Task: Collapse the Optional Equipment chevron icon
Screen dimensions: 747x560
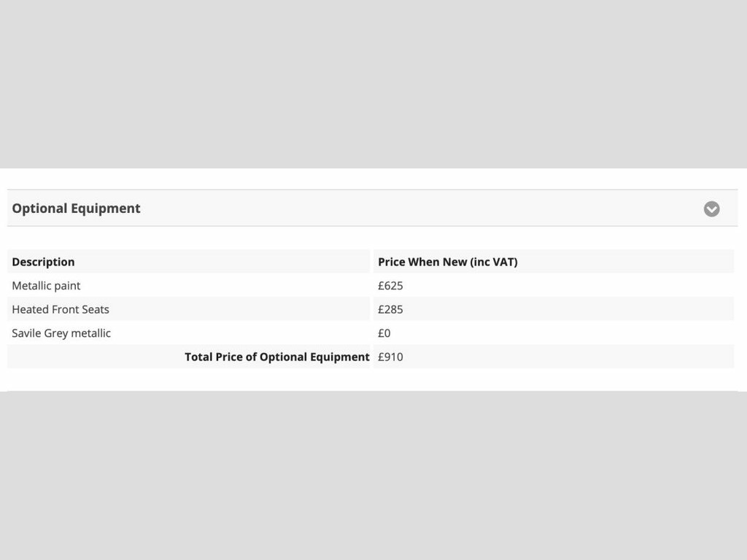Action: (x=711, y=209)
